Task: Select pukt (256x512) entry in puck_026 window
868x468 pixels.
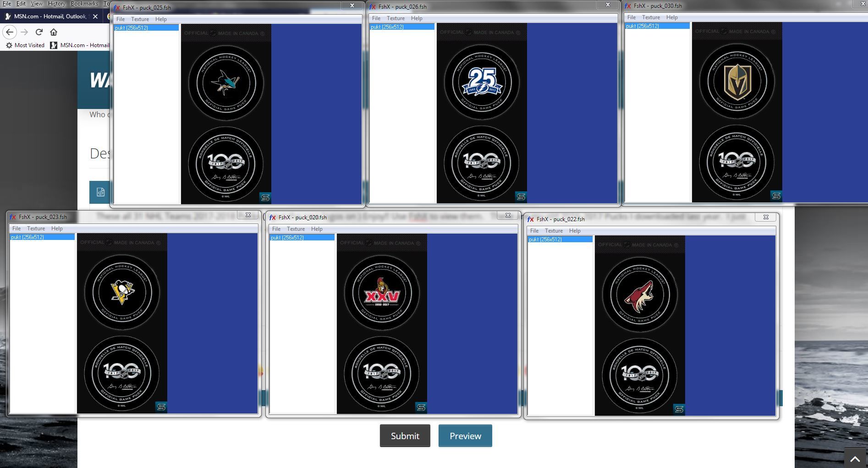Action: click(x=402, y=27)
